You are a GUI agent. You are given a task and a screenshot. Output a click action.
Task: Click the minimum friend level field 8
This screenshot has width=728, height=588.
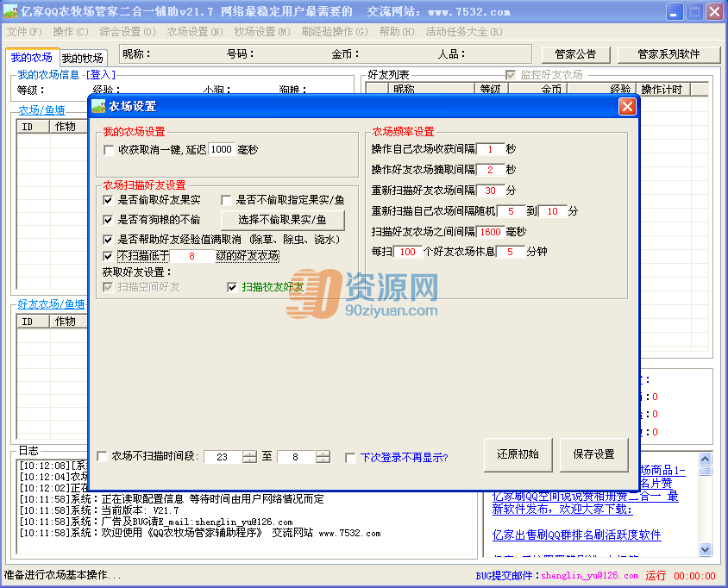[191, 256]
